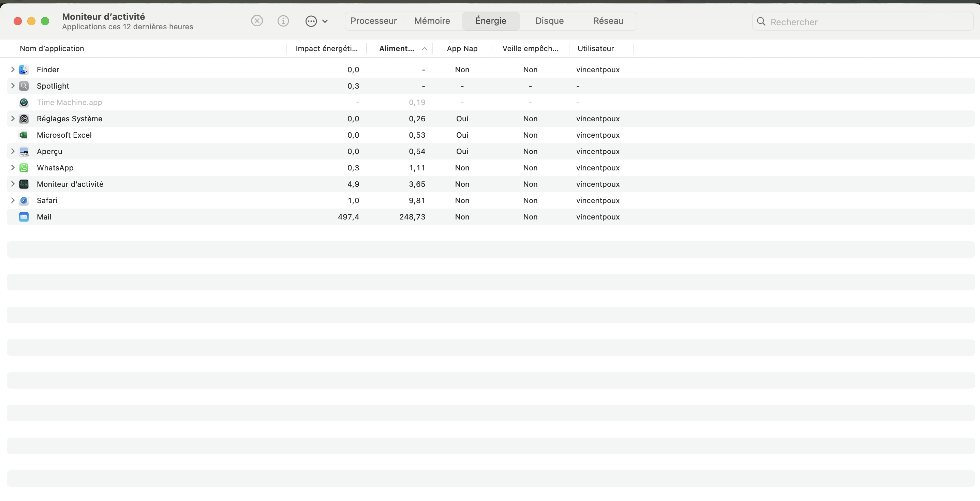The width and height of the screenshot is (980, 501).
Task: Sort by App Nap column header
Action: point(462,49)
